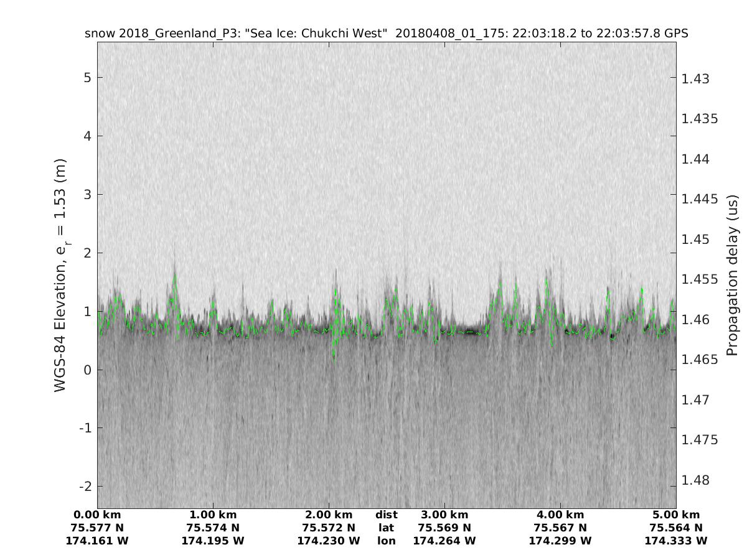747x560 pixels.
Task: Click the WGS-84 Elevation axis label
Action: (x=60, y=274)
